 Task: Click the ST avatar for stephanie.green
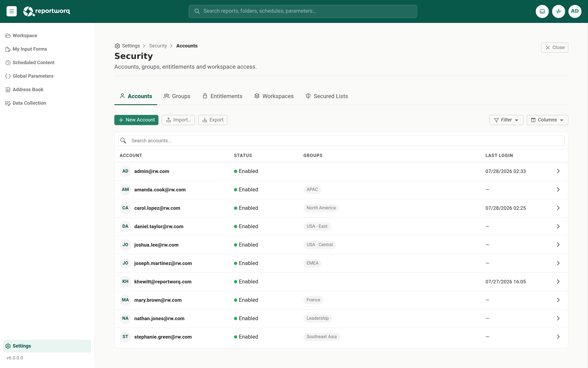125,337
